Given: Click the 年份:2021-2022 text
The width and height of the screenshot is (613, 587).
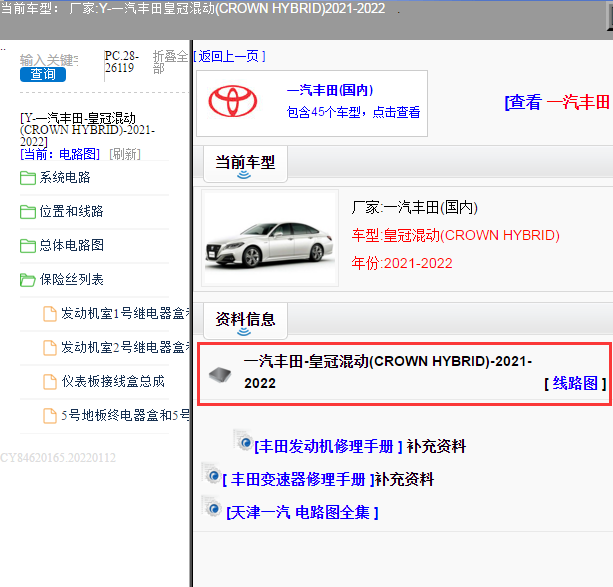Looking at the screenshot, I should pyautogui.click(x=402, y=264).
